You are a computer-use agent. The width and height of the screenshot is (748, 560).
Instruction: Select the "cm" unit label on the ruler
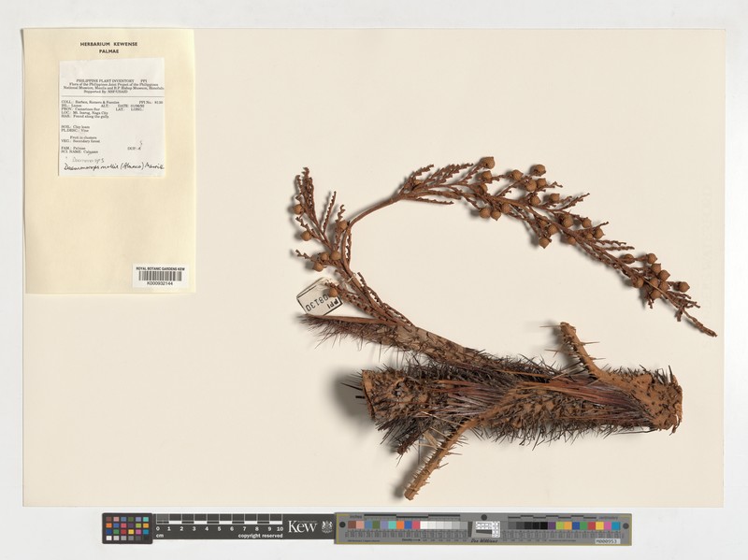[x=160, y=536]
